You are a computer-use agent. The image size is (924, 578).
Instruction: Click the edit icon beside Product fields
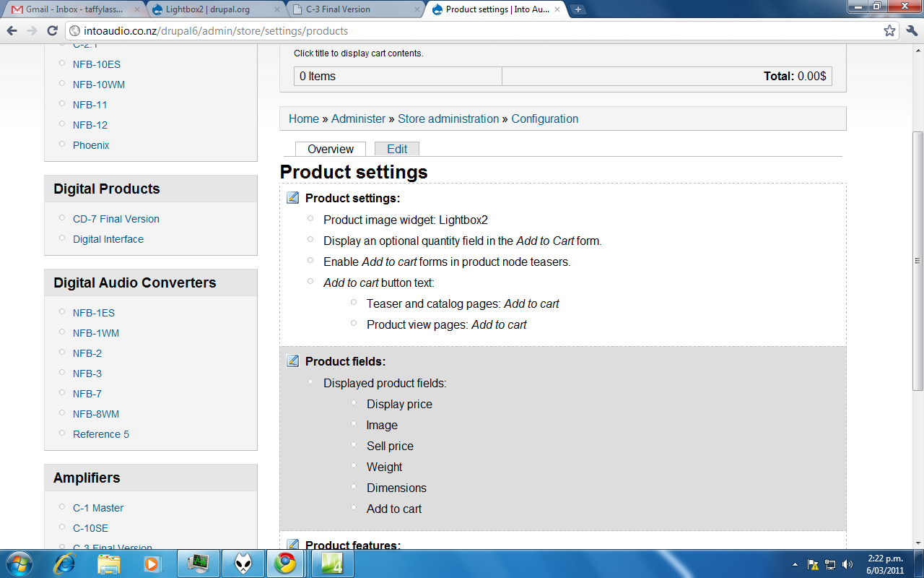tap(292, 361)
